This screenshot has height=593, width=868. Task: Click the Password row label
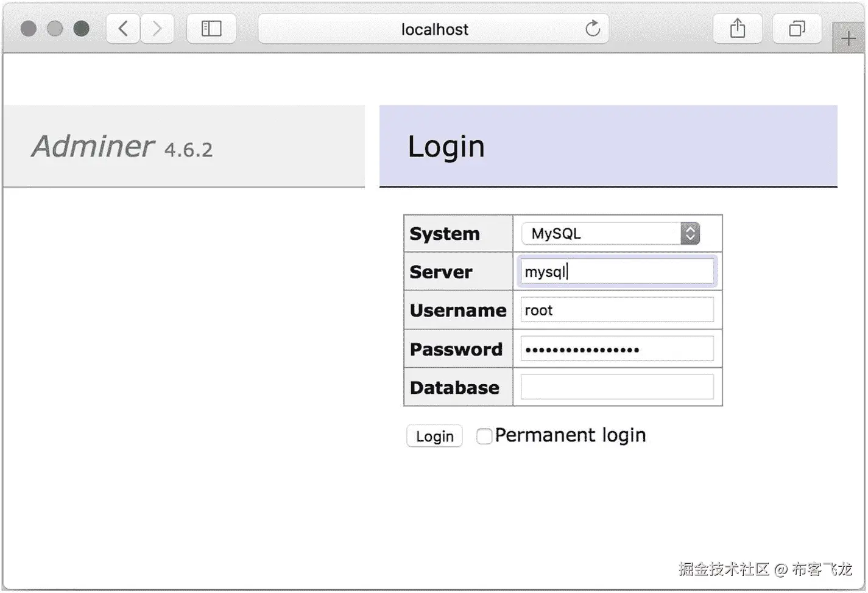tap(456, 349)
